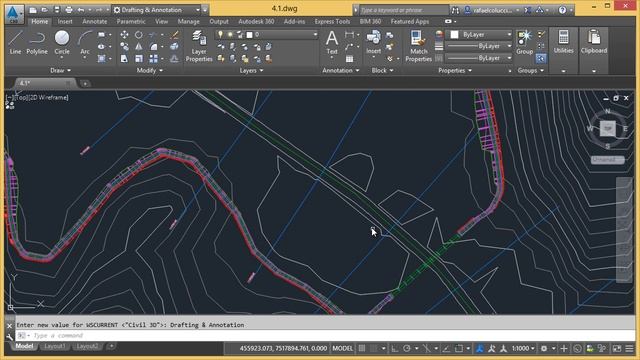
Task: Click the Move tool in Modify panel
Action: 124,35
